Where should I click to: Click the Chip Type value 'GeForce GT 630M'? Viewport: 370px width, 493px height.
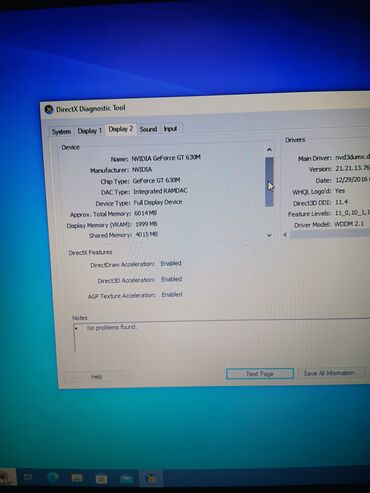(x=156, y=181)
